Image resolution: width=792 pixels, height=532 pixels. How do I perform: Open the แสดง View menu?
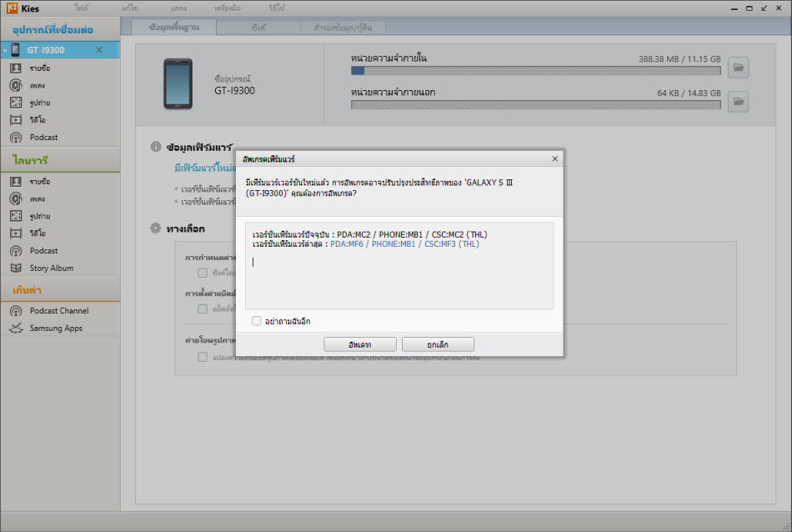178,8
